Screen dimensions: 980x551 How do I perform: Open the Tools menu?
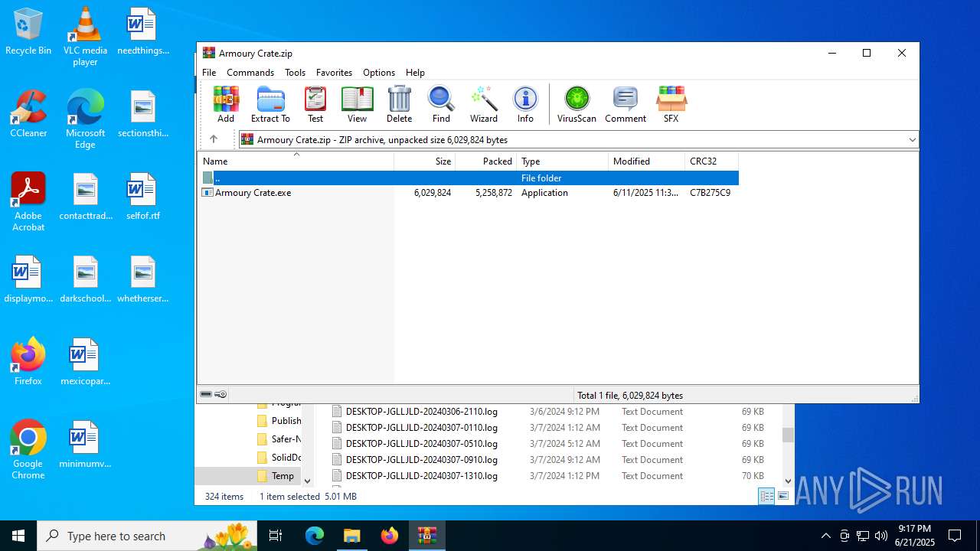coord(295,73)
